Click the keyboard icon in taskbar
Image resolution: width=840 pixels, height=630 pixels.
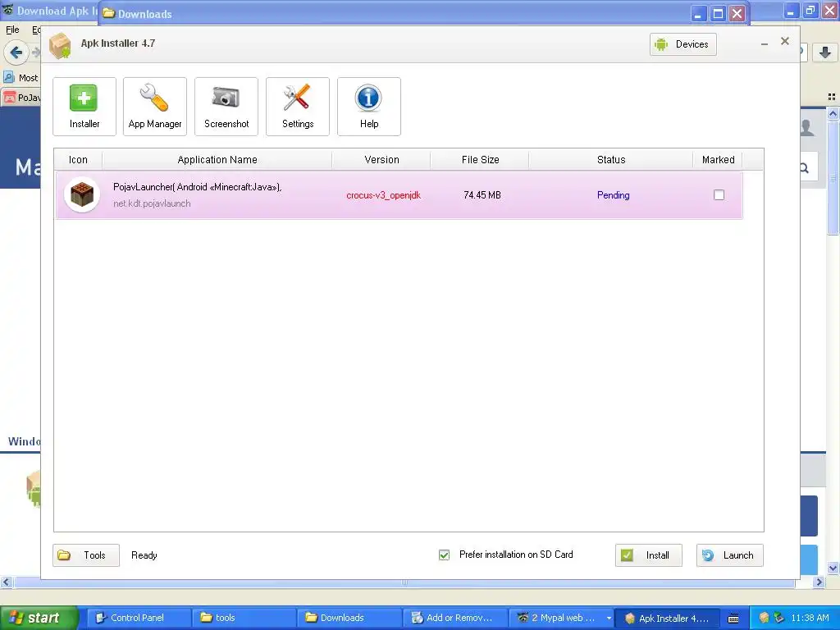[733, 619]
